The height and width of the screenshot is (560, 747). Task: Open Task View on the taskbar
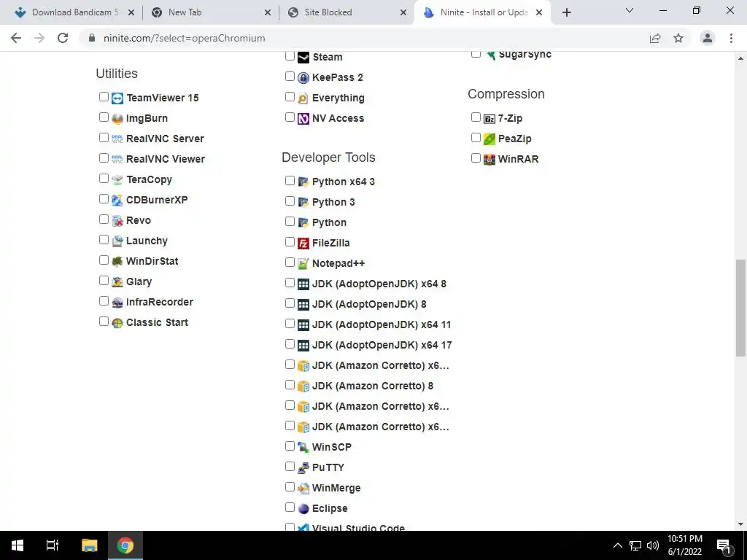tap(53, 545)
